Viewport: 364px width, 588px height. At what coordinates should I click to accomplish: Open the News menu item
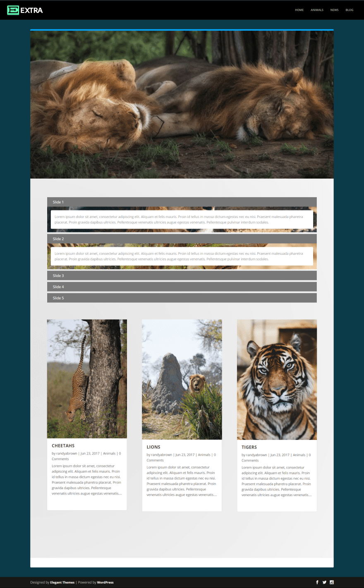[334, 10]
